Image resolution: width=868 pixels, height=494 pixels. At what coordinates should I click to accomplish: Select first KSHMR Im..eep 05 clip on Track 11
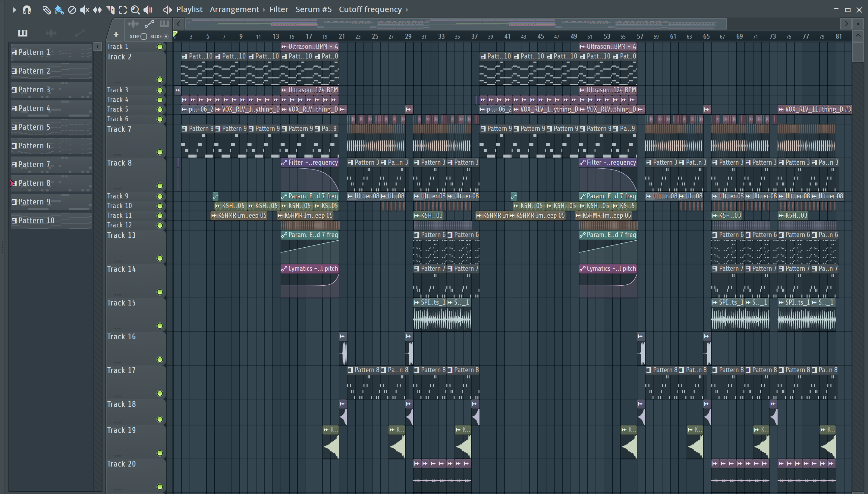(x=239, y=216)
